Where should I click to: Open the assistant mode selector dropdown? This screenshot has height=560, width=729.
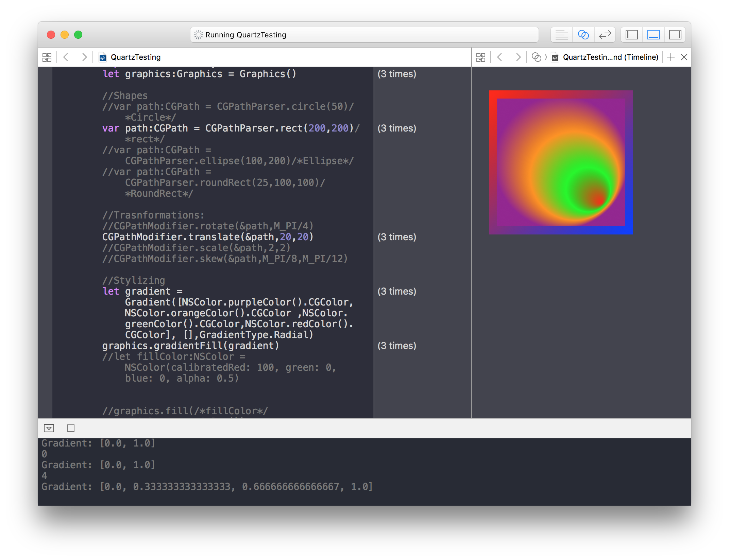[536, 57]
